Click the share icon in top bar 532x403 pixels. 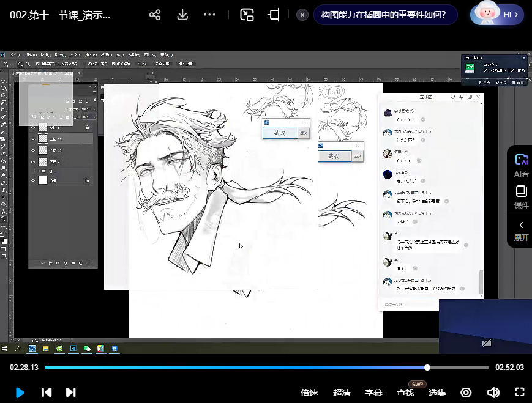[155, 15]
